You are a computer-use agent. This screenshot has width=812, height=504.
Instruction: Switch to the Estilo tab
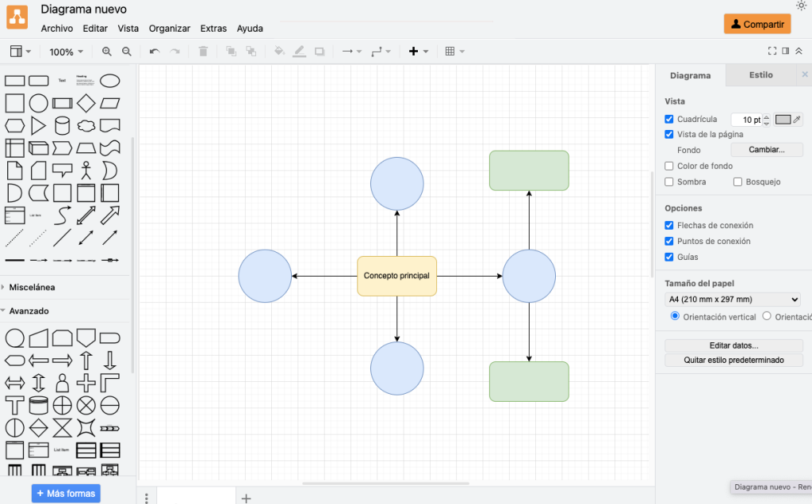tap(759, 74)
